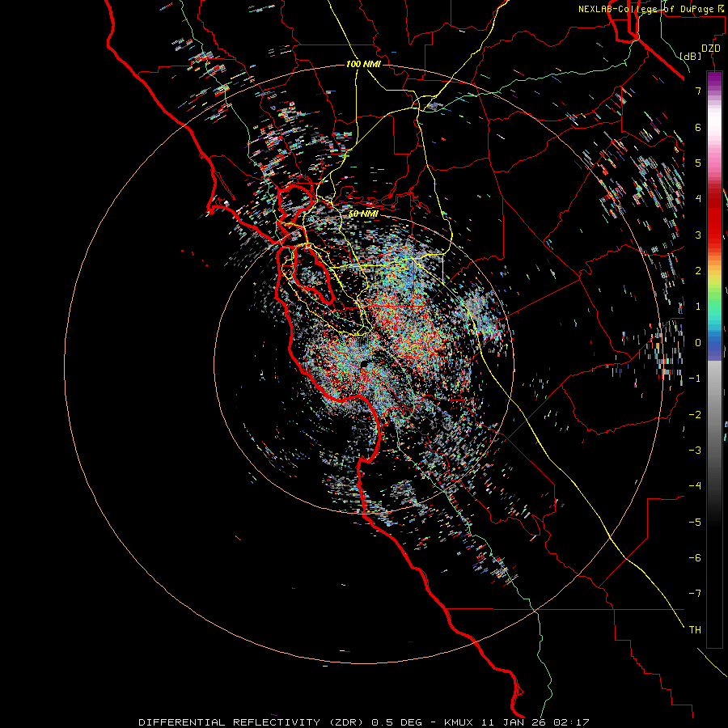Screen dimensions: 728x728
Task: Click the "7" value on the dB scale
Action: click(x=698, y=91)
